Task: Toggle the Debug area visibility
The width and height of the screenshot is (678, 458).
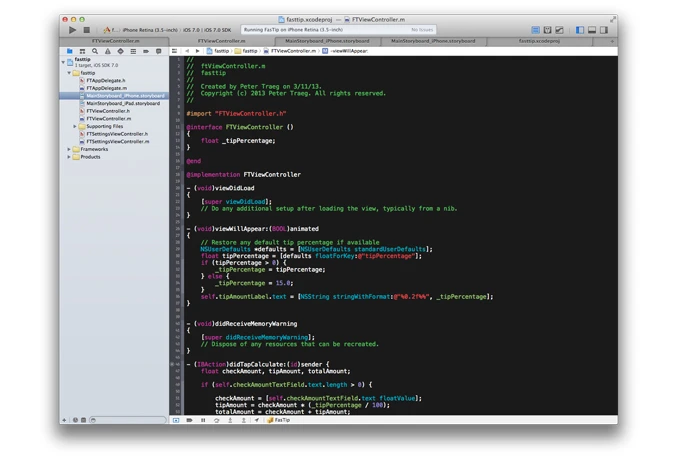Action: 592,30
